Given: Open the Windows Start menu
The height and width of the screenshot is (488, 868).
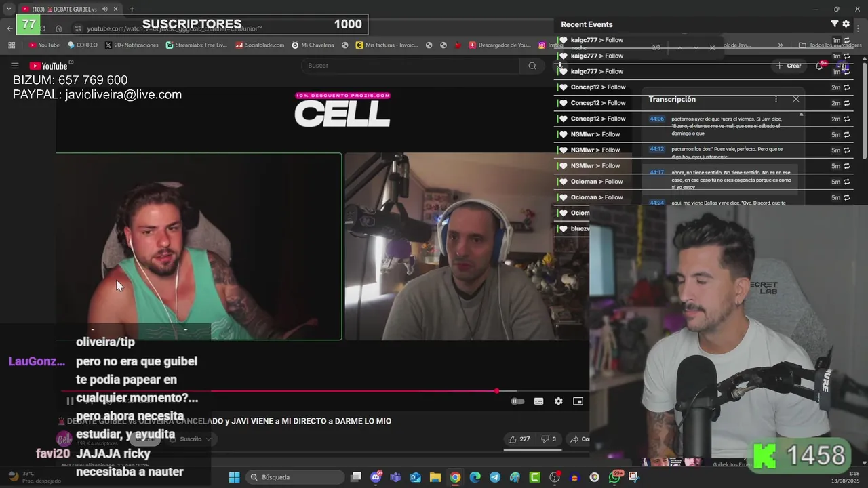Looking at the screenshot, I should (234, 477).
